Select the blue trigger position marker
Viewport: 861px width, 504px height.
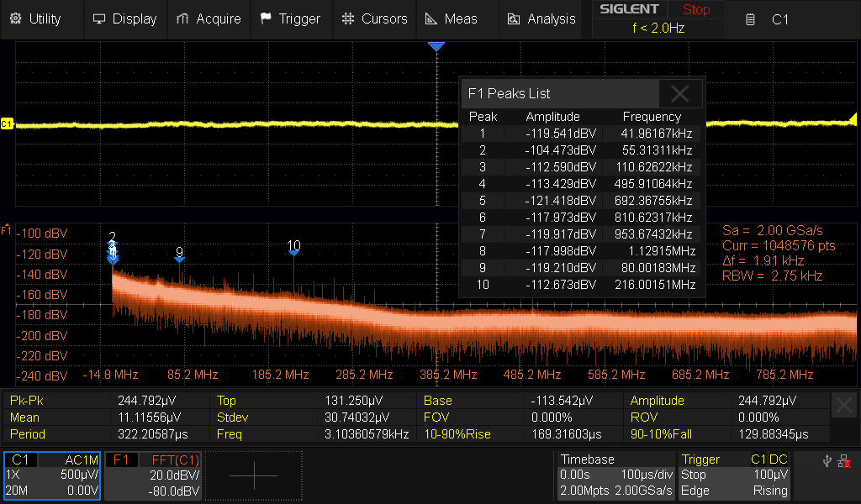pos(436,46)
